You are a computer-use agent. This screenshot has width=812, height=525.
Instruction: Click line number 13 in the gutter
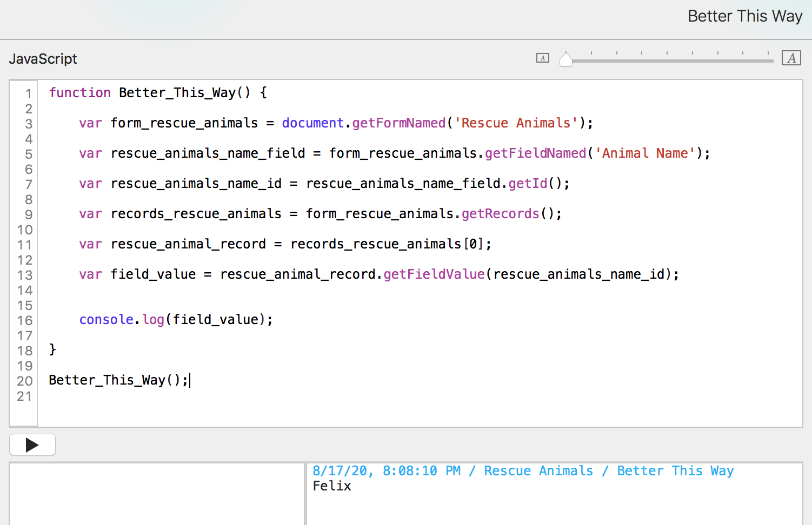click(25, 275)
